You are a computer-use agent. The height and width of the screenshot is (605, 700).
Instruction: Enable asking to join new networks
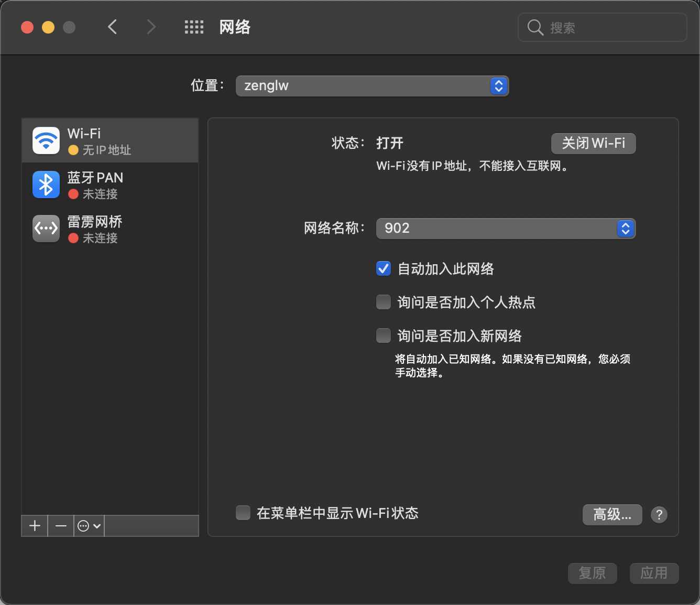(x=384, y=336)
